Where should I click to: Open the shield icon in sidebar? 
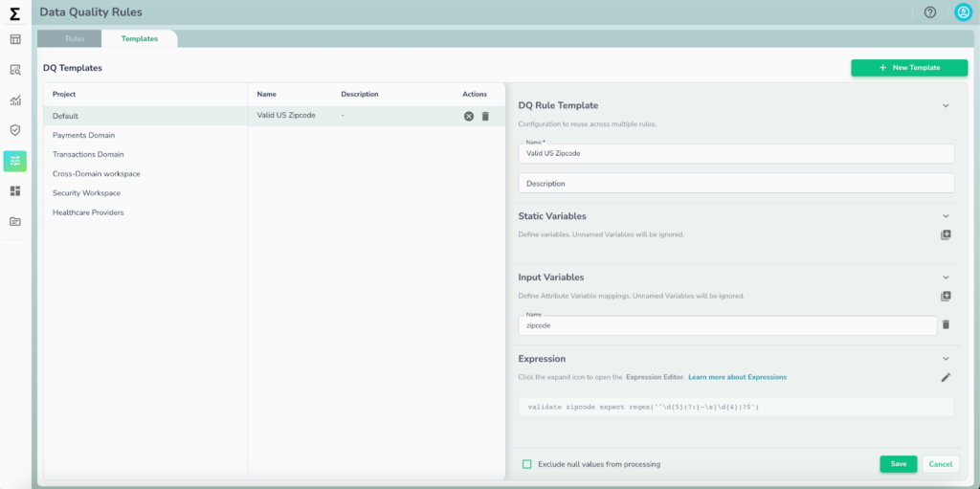(15, 130)
